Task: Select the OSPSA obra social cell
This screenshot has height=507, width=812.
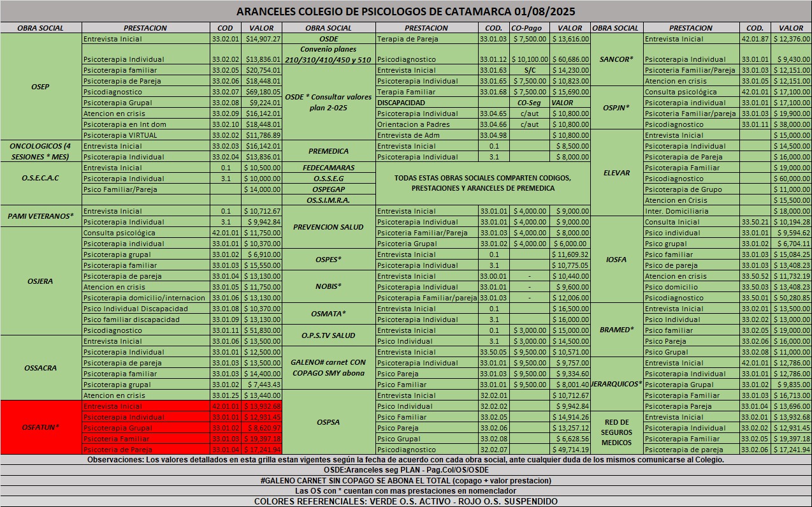Action: pos(328,422)
